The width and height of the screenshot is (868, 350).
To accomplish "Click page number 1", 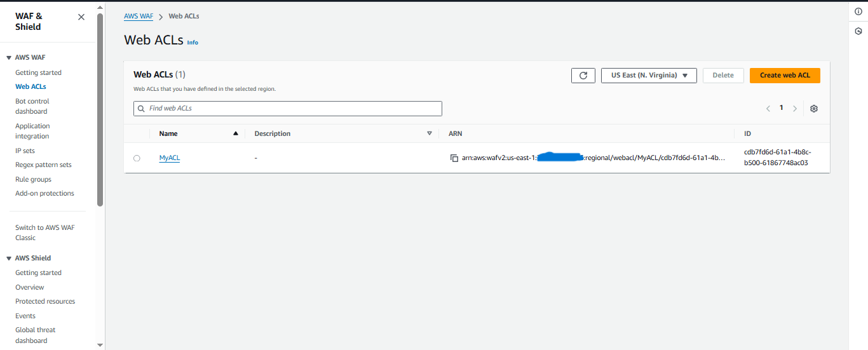I will click(782, 108).
